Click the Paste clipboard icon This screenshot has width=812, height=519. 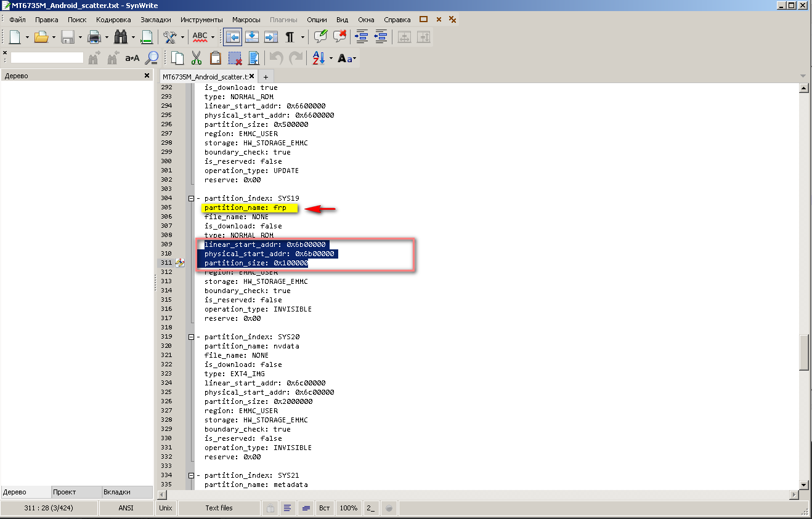tap(215, 58)
